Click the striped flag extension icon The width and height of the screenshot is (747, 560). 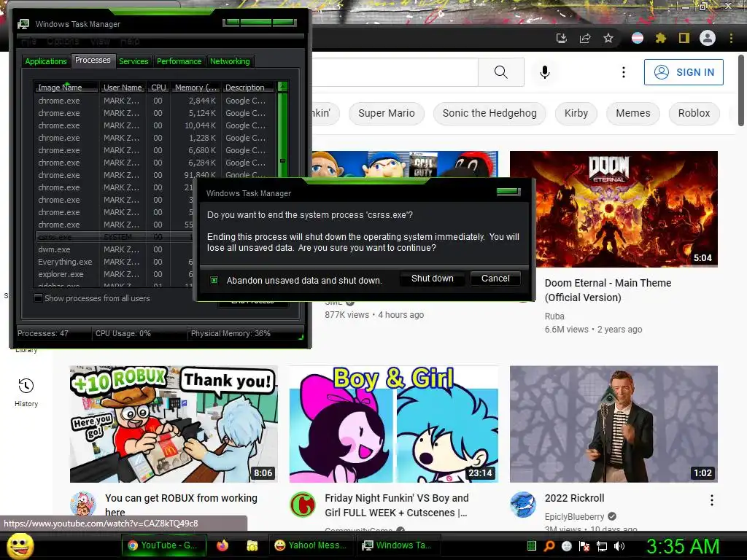(x=638, y=38)
